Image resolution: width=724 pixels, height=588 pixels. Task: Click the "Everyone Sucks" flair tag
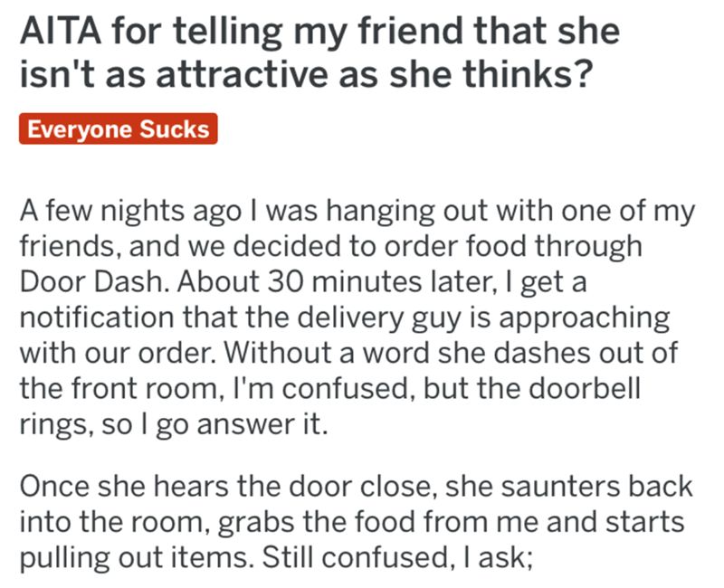[118, 128]
